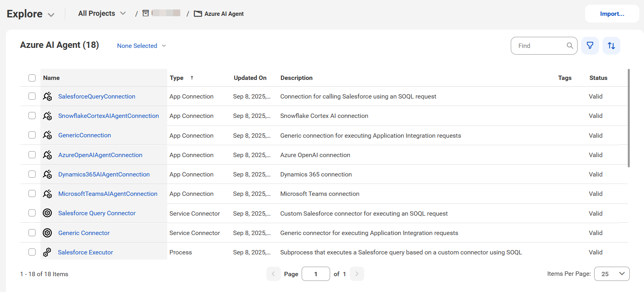644x292 pixels.
Task: Click the sort arrows icon
Action: pyautogui.click(x=611, y=46)
